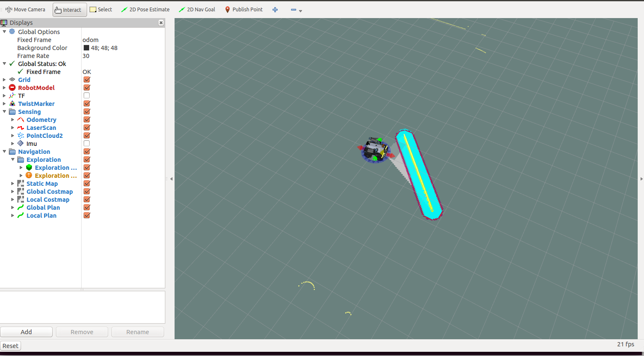Click the Global Options gear icon
Image resolution: width=644 pixels, height=356 pixels.
point(12,32)
